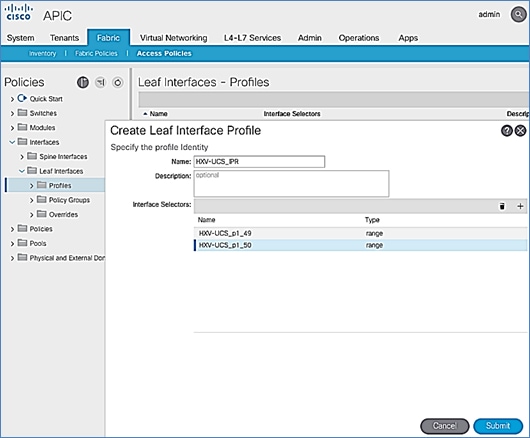Click the Cancel button
This screenshot has width=530, height=438.
445,426
